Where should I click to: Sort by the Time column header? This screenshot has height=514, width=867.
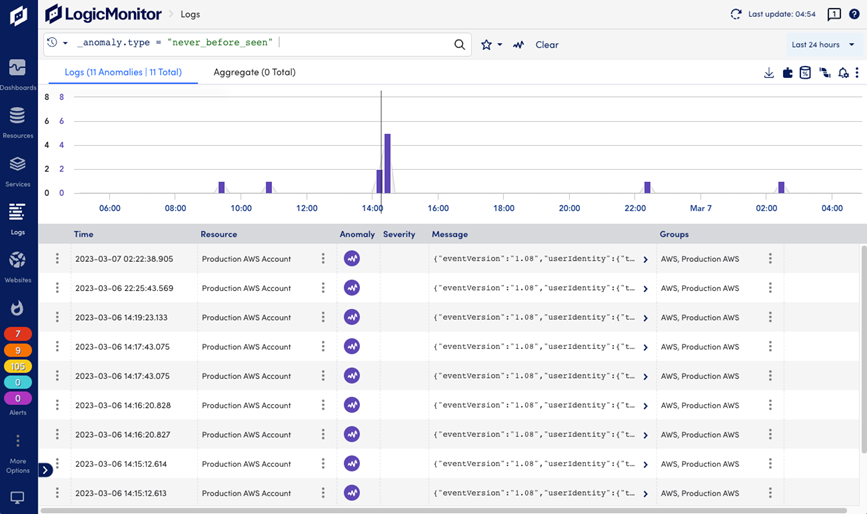point(83,234)
